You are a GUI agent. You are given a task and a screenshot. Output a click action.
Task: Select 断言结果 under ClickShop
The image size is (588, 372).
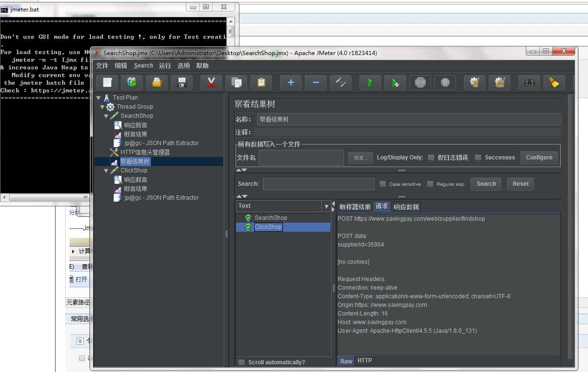tap(136, 189)
